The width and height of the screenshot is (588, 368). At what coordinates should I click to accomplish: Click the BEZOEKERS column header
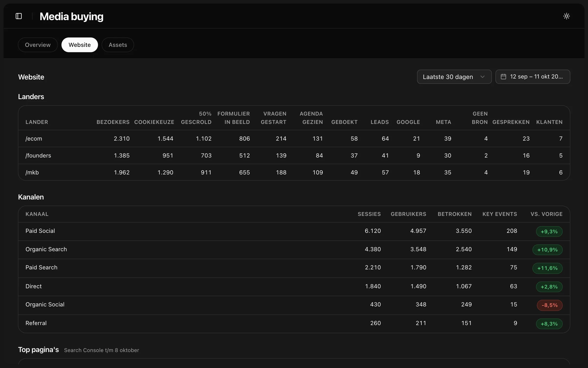pos(113,122)
